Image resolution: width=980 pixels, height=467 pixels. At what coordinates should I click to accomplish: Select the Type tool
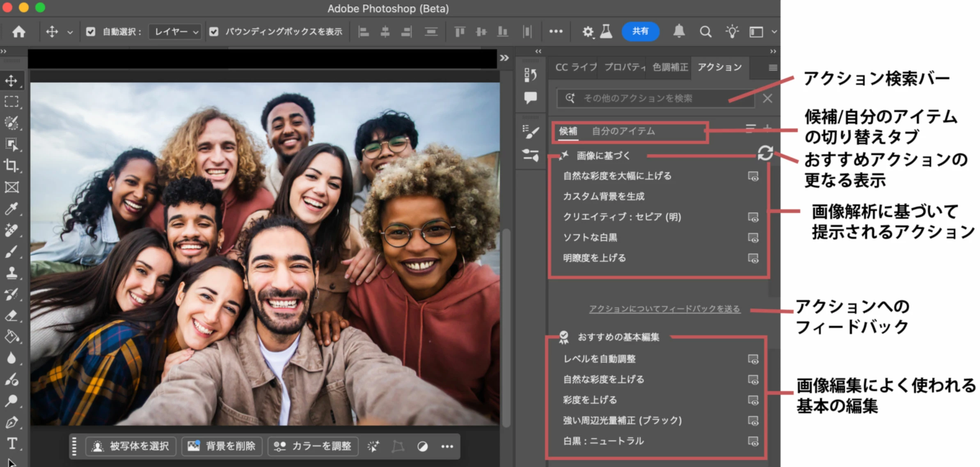pyautogui.click(x=11, y=444)
